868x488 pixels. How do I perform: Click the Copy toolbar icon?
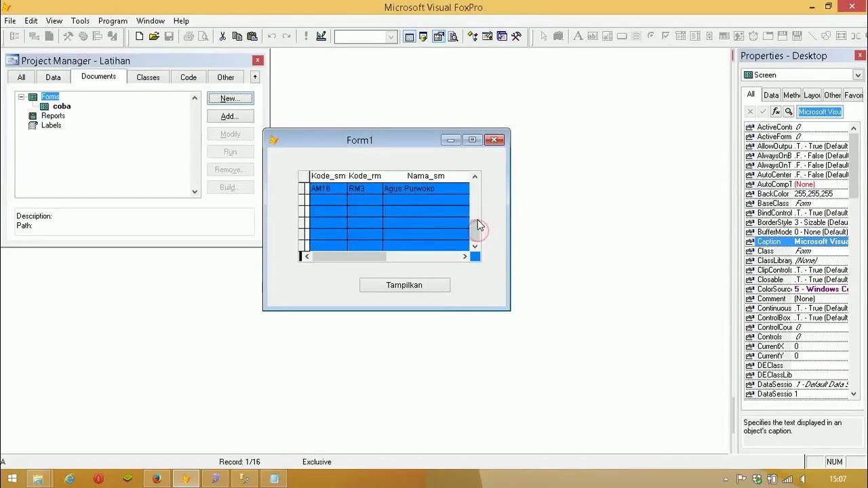237,37
